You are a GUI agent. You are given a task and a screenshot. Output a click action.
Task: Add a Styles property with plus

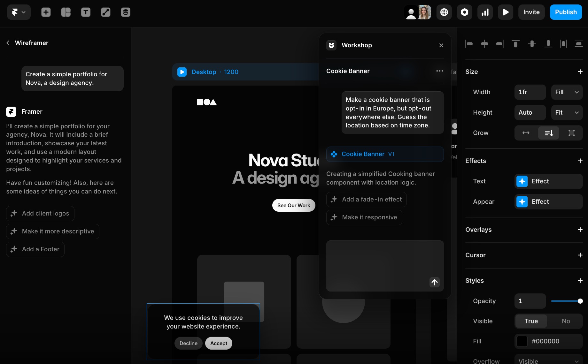(x=580, y=281)
